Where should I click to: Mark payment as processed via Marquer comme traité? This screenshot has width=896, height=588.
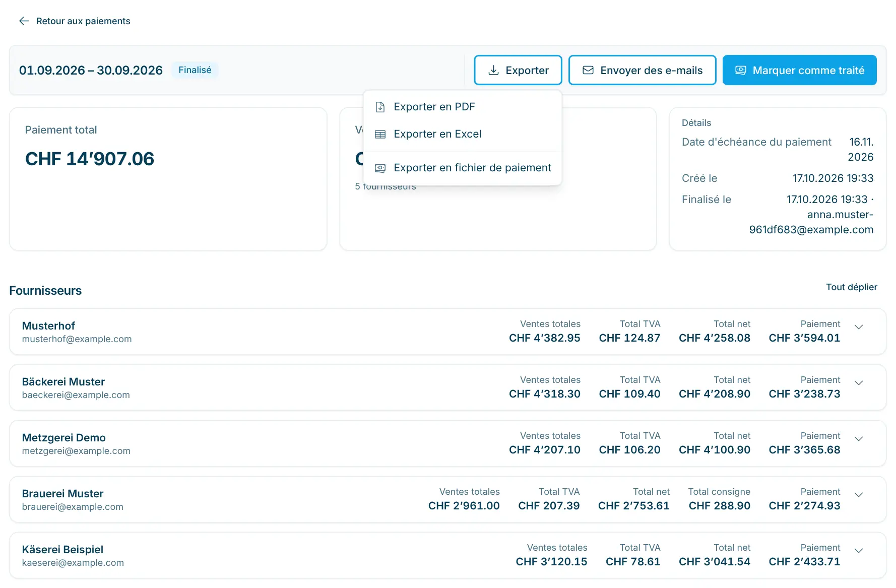pos(800,70)
